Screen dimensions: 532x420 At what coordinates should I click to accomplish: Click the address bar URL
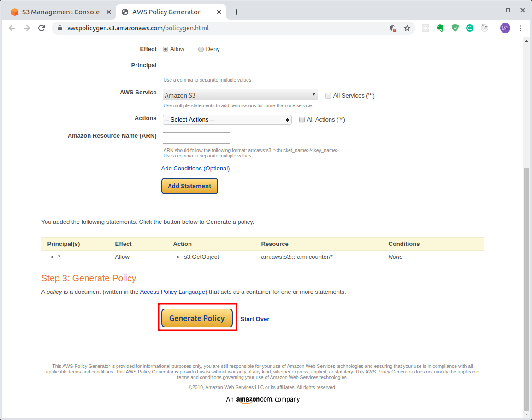(138, 28)
